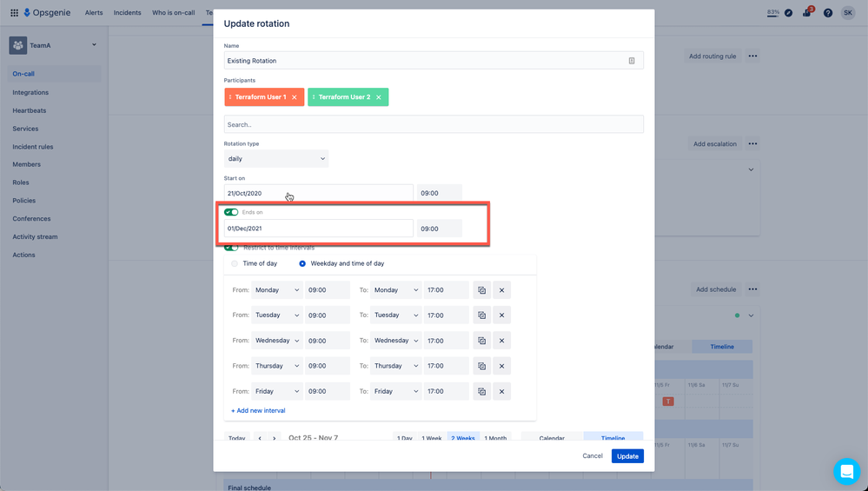Switch to 2 Weeks view
The width and height of the screenshot is (868, 491).
463,438
